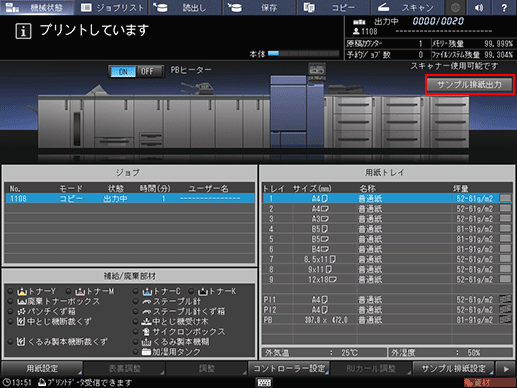Viewport: 517px width, 388px height.
Task: Select the PI1 tray row
Action: pyautogui.click(x=387, y=299)
